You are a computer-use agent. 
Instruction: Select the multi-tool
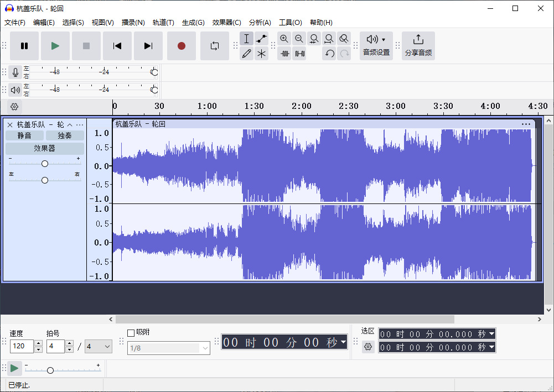[x=261, y=54]
